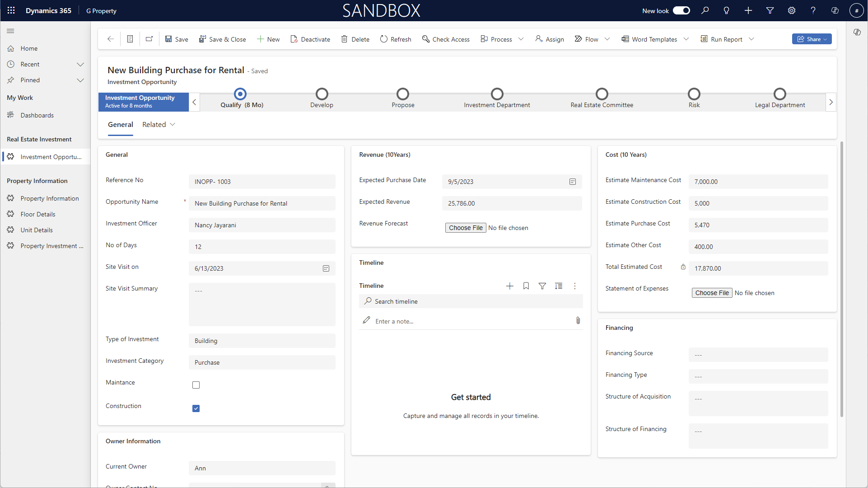
Task: Open Floor Details in sidebar
Action: click(x=38, y=214)
